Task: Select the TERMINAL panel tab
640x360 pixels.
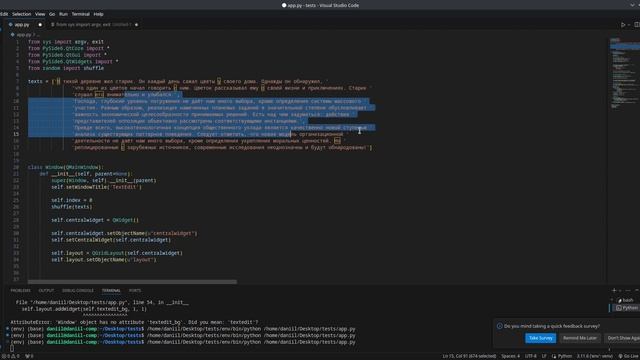Action: [111, 291]
